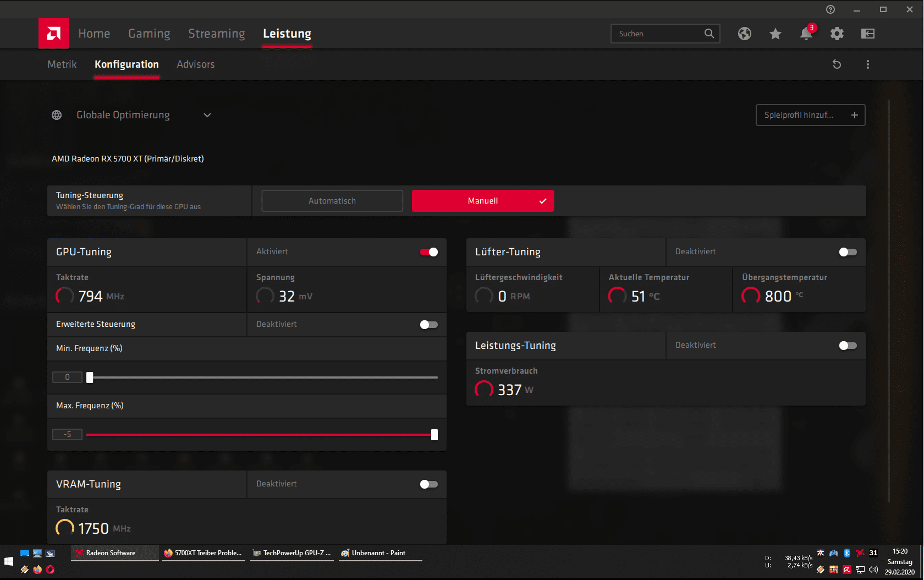Click the AMD logo icon

point(54,34)
